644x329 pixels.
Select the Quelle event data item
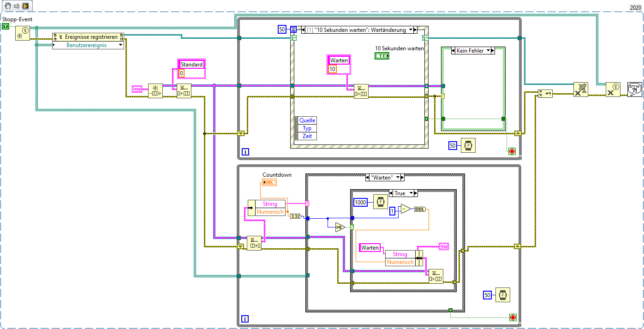(307, 120)
